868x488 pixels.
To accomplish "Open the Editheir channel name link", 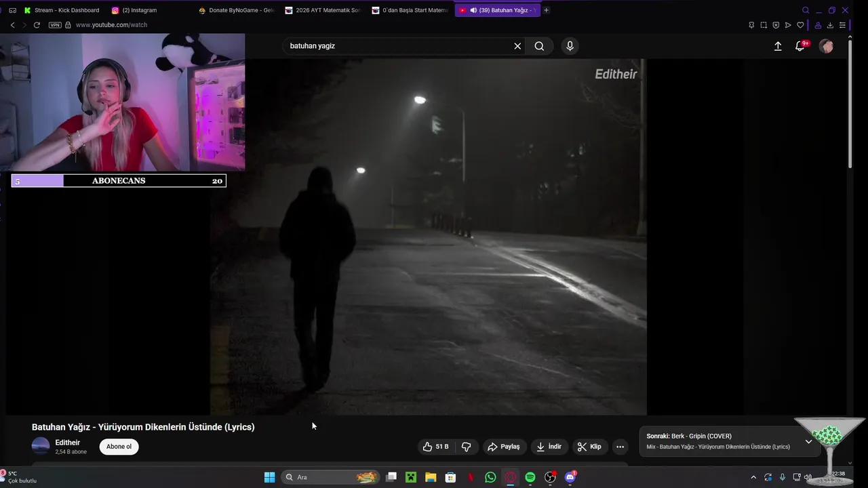I will point(68,443).
